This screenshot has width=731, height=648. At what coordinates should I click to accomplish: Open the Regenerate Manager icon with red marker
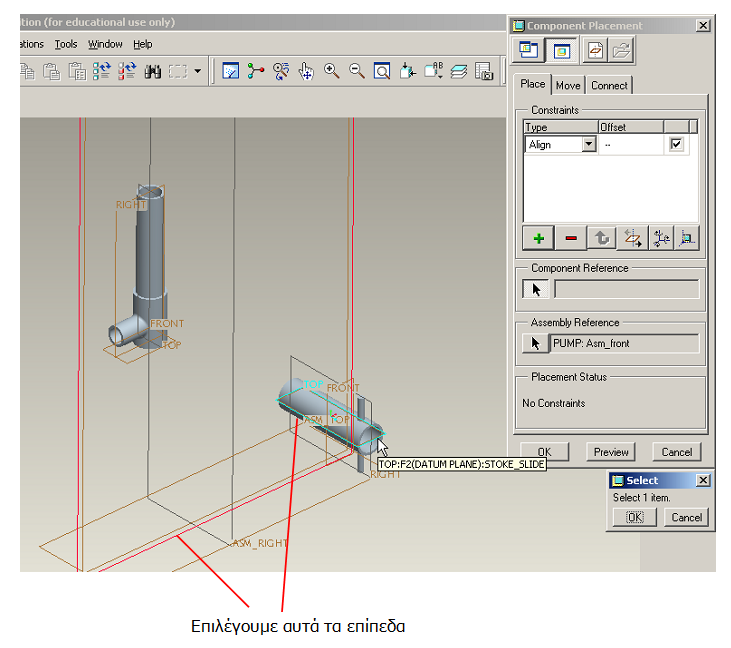(127, 71)
